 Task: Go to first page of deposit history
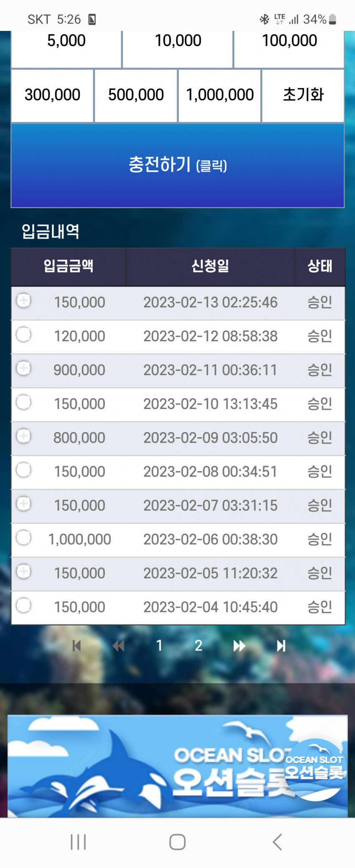pyautogui.click(x=76, y=646)
